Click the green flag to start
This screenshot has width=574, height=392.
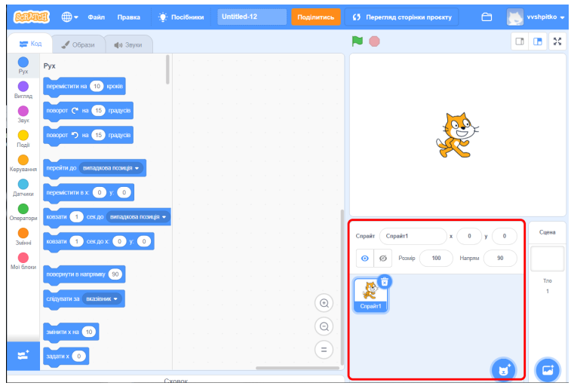coord(358,41)
